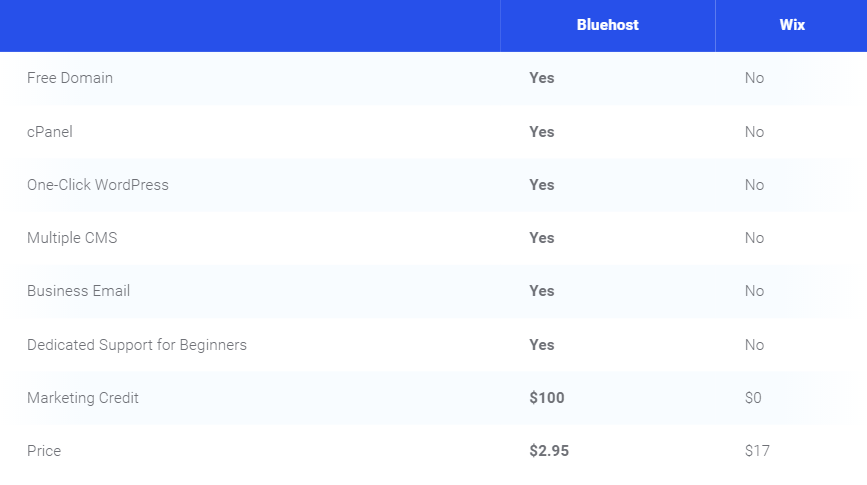Click Wix's $17 price value

(x=757, y=451)
